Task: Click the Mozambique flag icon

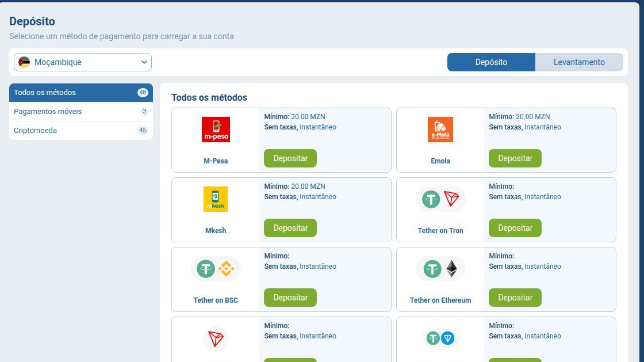Action: (x=24, y=62)
